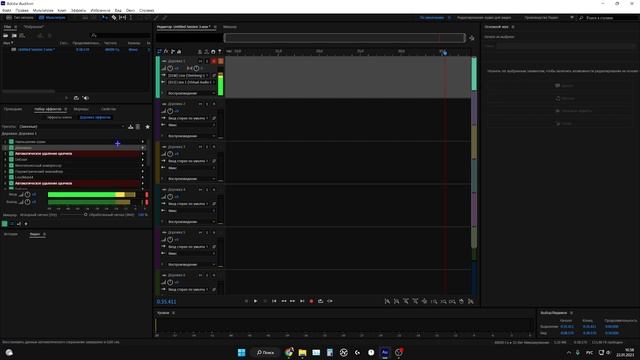
Task: Toggle mute on track 1
Action: click(x=200, y=61)
